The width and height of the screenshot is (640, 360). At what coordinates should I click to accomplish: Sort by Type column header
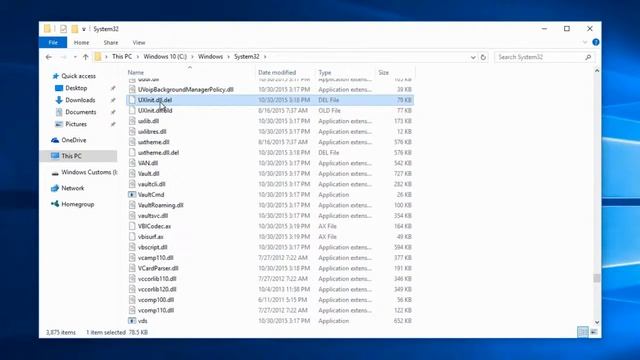[x=324, y=73]
